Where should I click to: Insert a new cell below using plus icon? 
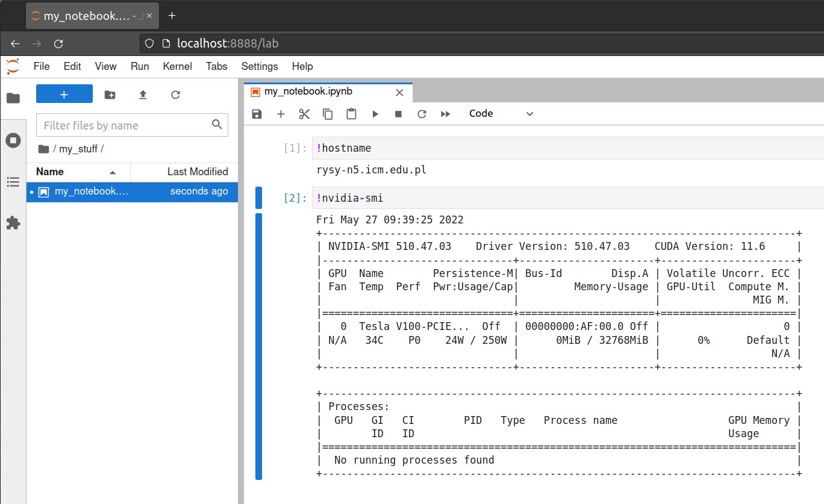[x=281, y=114]
